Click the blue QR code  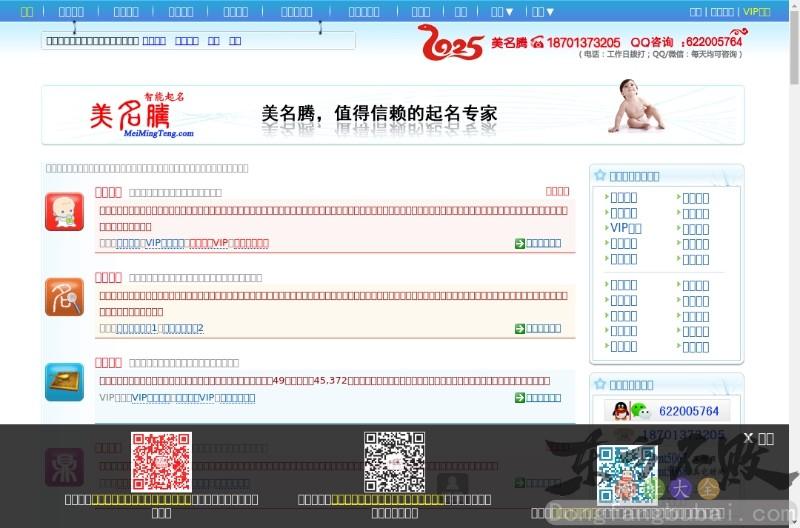627,475
